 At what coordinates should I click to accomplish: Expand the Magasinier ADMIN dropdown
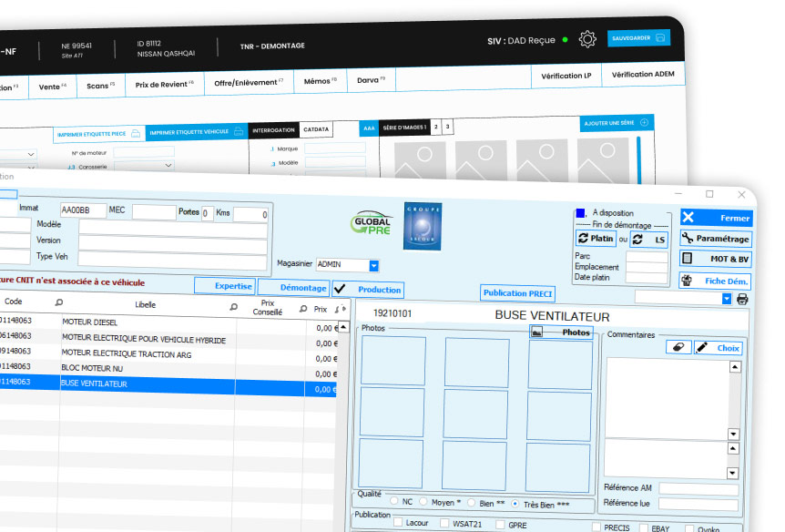click(x=374, y=265)
